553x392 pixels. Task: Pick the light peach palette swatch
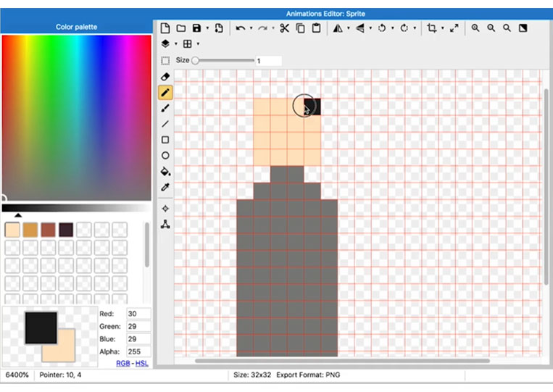pyautogui.click(x=12, y=230)
